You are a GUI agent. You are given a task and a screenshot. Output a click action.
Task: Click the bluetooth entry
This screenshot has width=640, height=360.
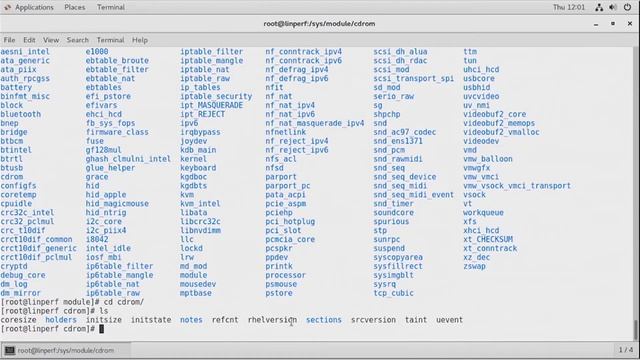click(x=20, y=114)
